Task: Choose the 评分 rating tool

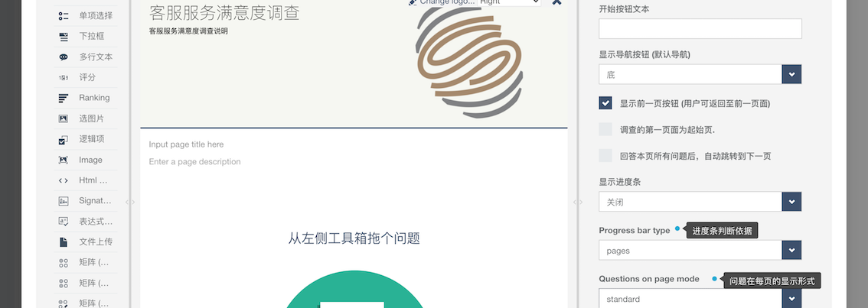Action: tap(86, 77)
